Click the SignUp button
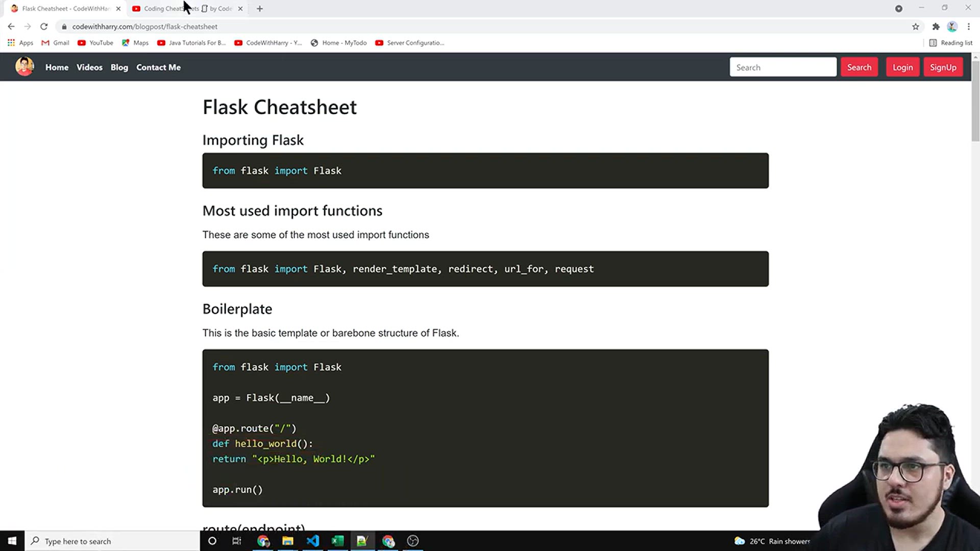This screenshot has height=551, width=980. 943,67
